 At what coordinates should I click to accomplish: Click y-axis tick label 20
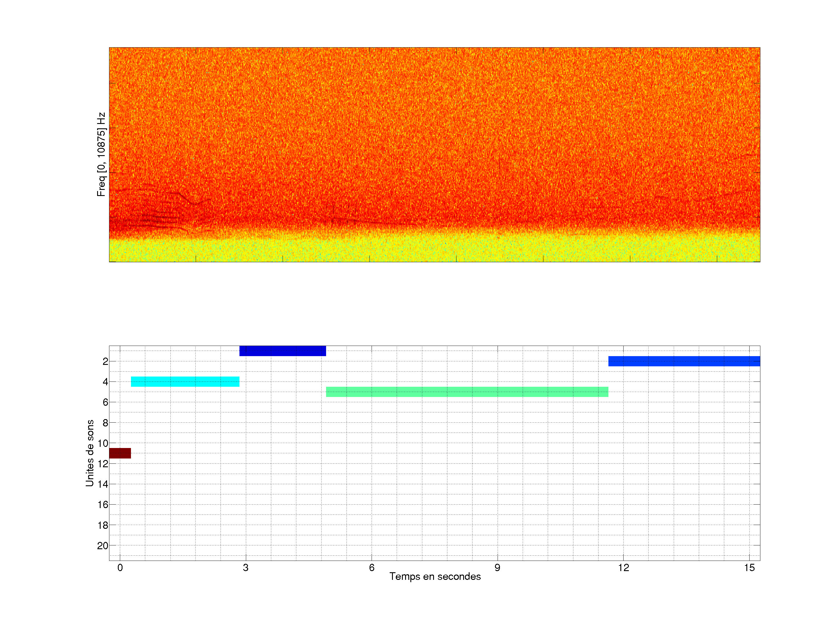[103, 546]
